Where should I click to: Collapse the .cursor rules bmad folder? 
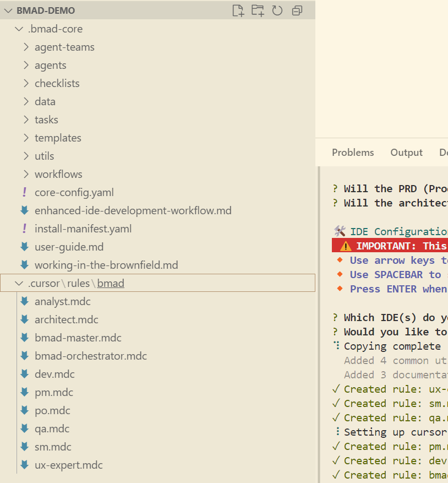19,284
